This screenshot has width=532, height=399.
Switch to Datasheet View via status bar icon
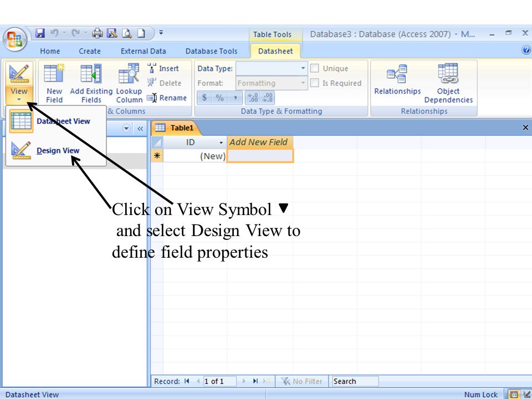[x=514, y=394]
